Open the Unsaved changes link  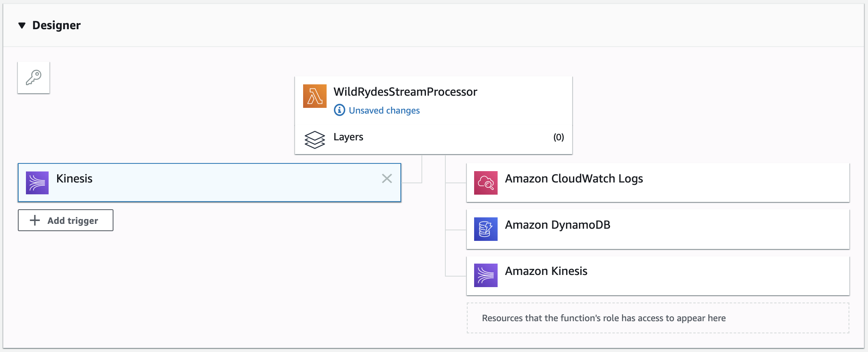click(x=384, y=110)
